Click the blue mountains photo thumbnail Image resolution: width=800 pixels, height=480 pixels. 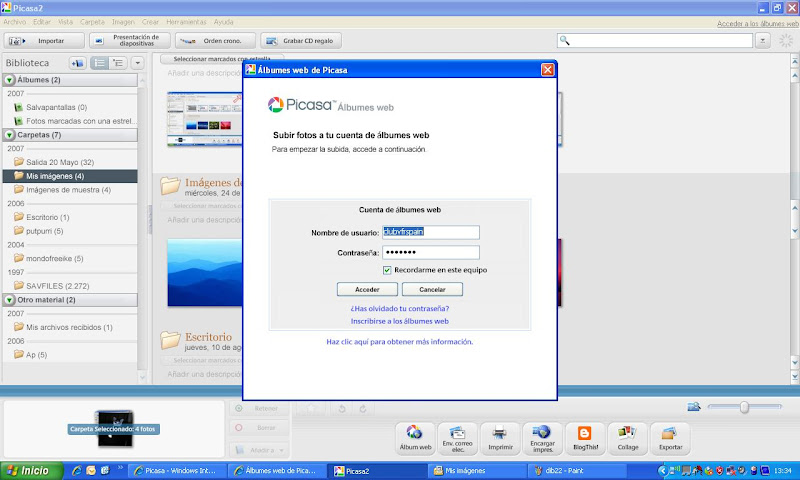pos(205,272)
